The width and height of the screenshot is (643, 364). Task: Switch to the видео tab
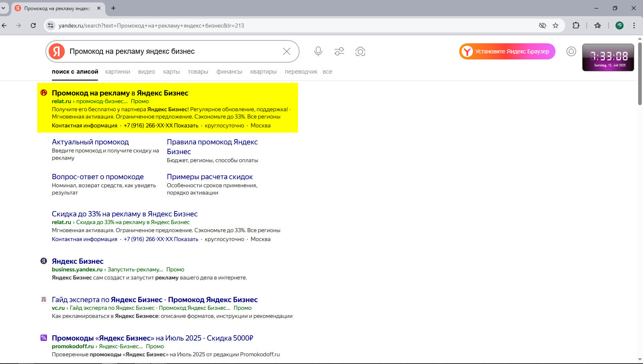click(x=147, y=72)
